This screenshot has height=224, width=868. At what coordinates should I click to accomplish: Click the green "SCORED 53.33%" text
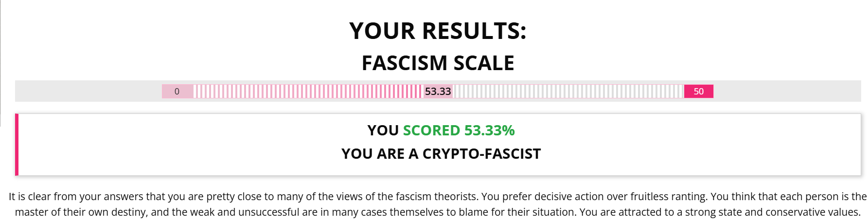459,131
